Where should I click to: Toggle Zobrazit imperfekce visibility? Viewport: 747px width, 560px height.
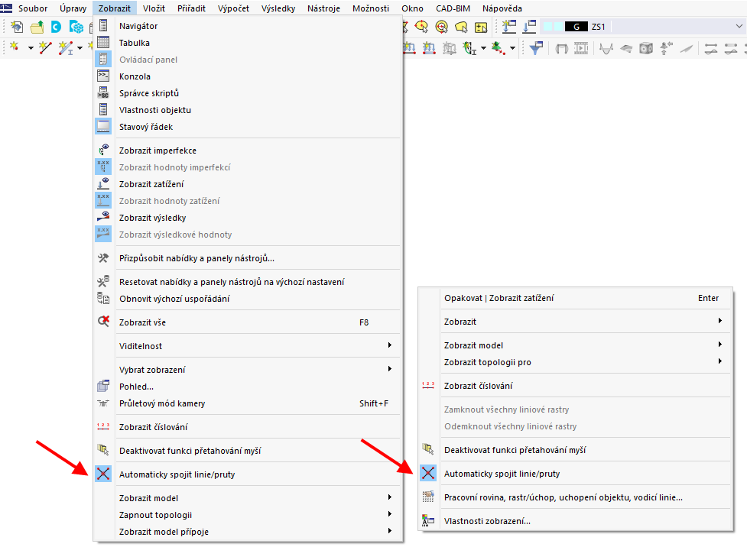pyautogui.click(x=246, y=151)
